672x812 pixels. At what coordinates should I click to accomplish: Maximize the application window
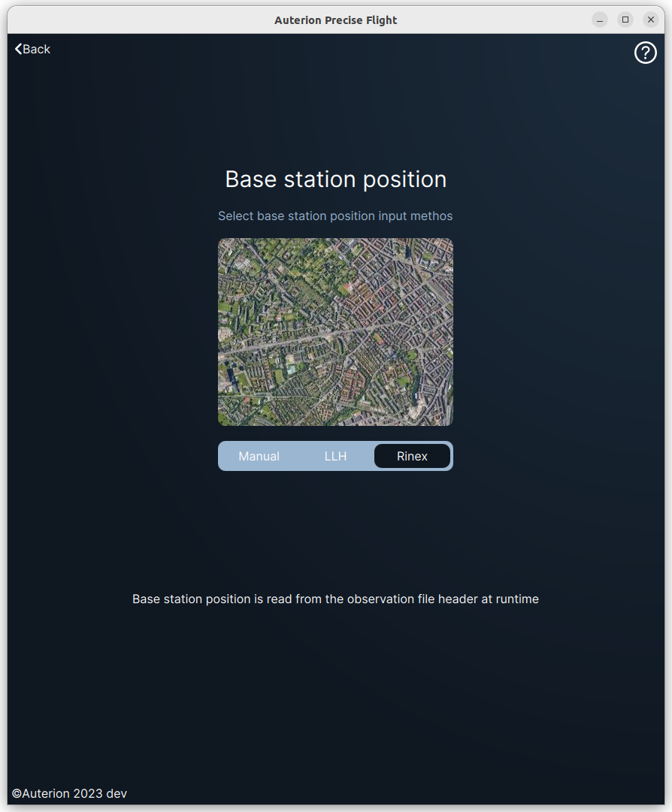625,20
